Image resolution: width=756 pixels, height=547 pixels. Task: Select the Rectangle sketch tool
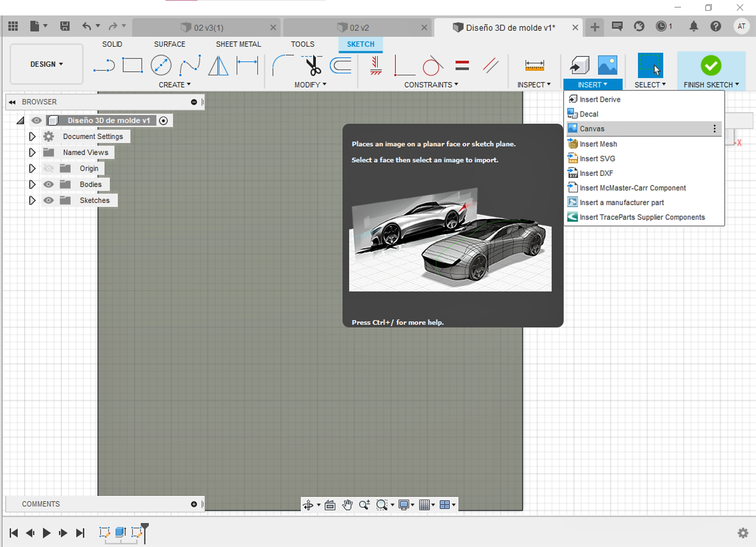133,66
